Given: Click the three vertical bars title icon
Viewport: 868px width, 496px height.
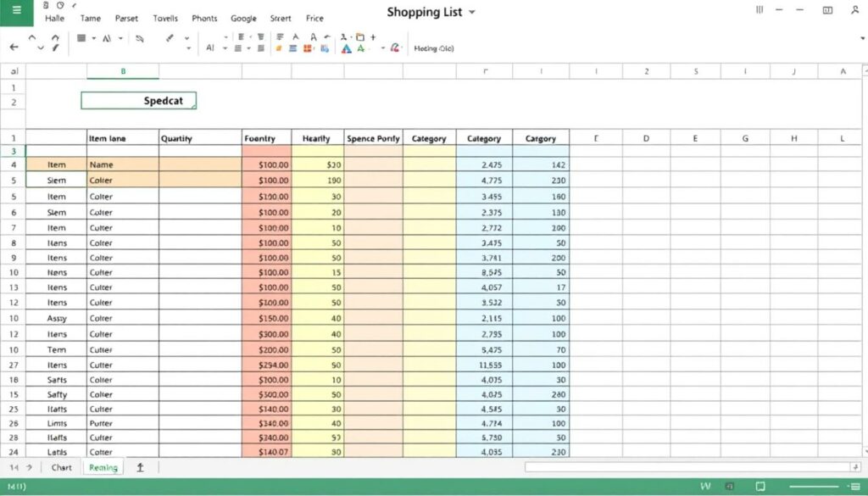Looking at the screenshot, I should [759, 9].
